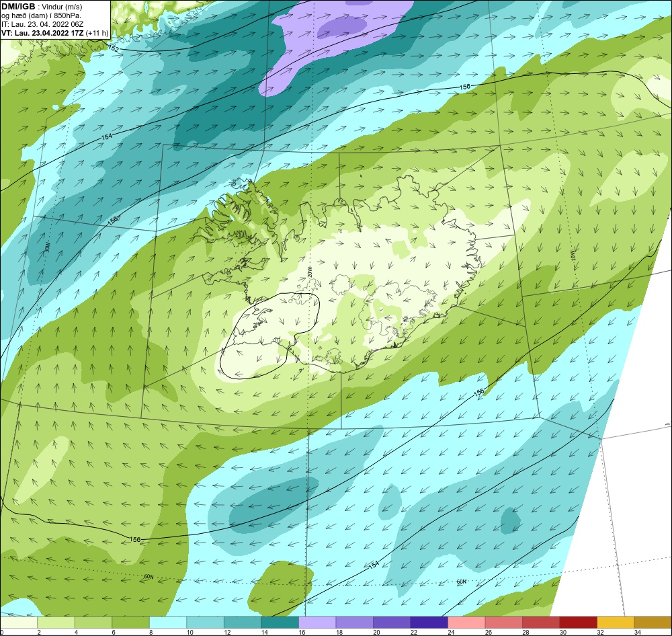Viewport: 672px width, 636px height.
Task: Click the legend tick value "10"
Action: [x=190, y=632]
